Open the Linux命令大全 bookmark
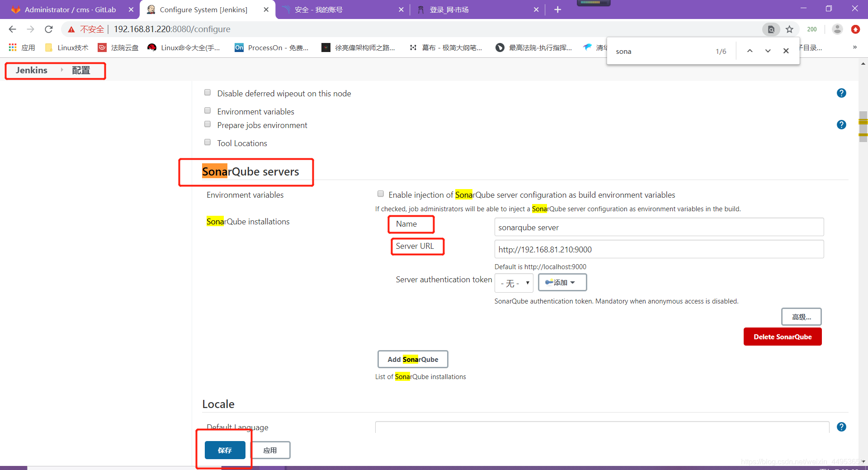868x470 pixels. coord(184,47)
